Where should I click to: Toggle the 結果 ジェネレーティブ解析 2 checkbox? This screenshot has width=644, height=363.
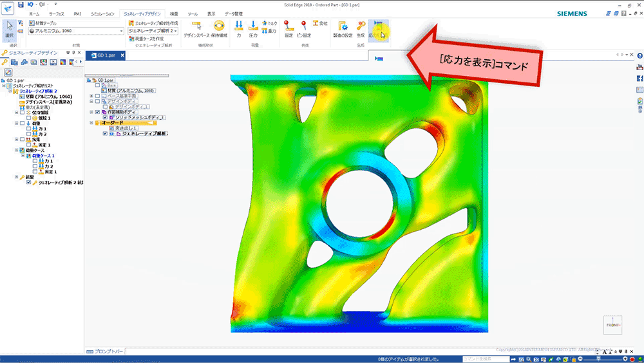(x=29, y=182)
